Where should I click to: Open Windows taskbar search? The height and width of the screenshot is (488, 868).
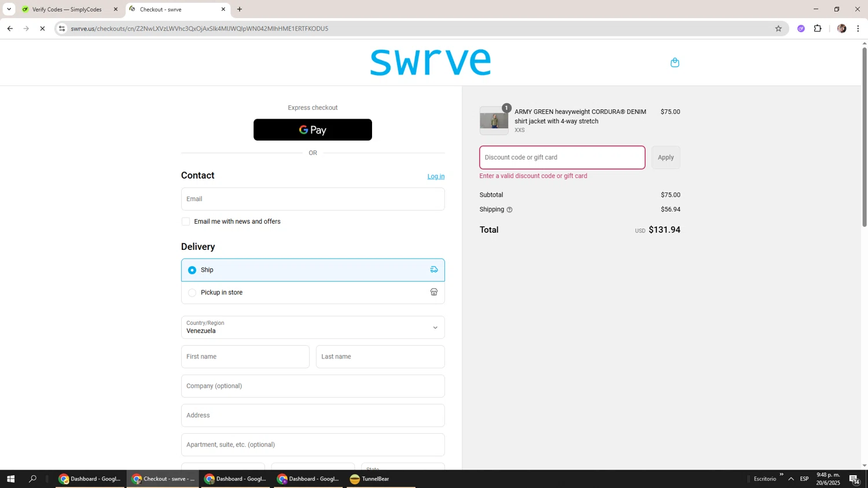[32, 479]
